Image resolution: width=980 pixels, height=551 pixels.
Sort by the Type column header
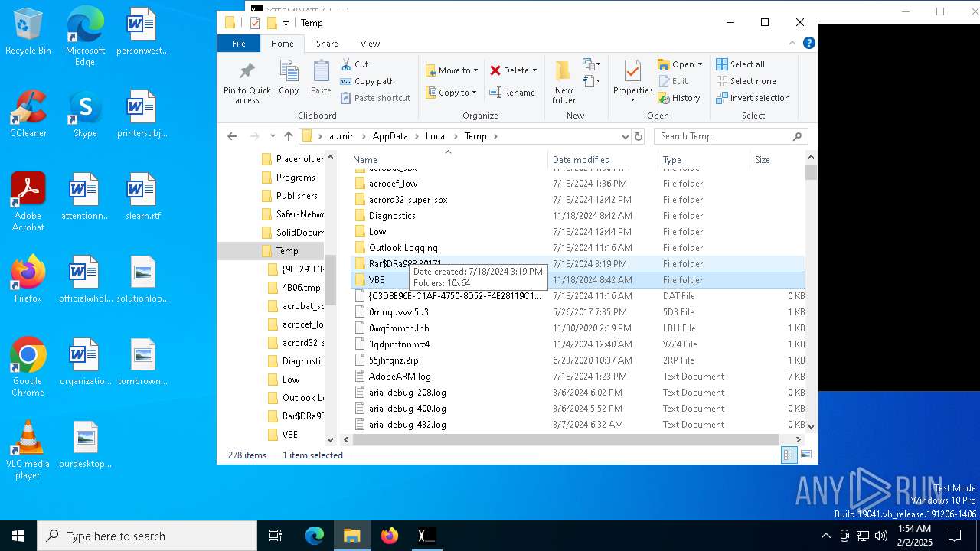pyautogui.click(x=704, y=160)
